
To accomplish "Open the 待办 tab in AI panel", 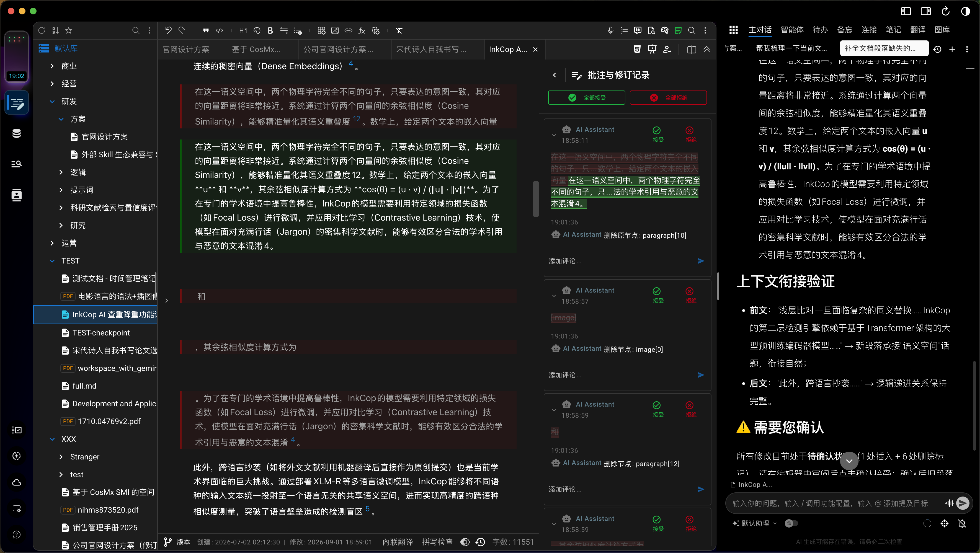I will point(820,30).
